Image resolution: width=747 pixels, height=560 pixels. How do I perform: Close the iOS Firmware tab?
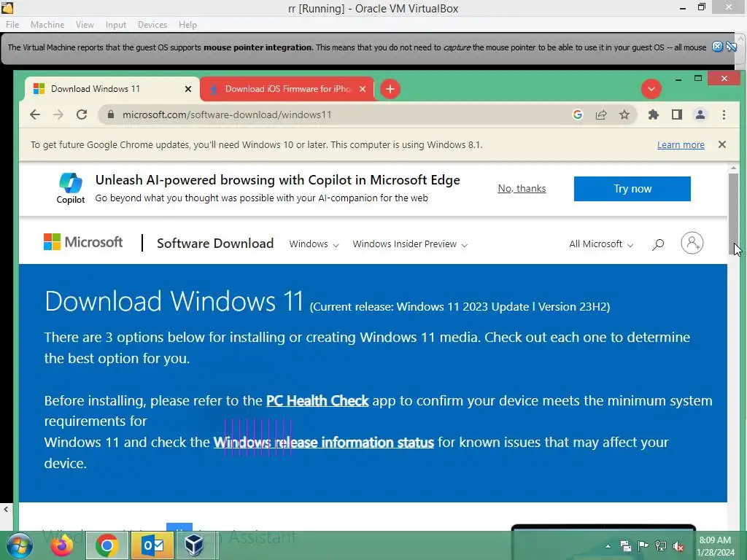(363, 89)
